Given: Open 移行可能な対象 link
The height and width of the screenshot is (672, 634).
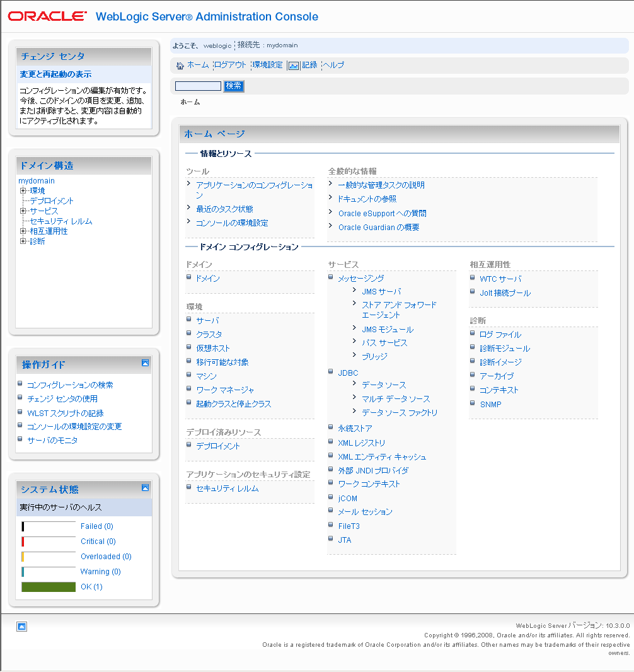Looking at the screenshot, I should point(222,362).
